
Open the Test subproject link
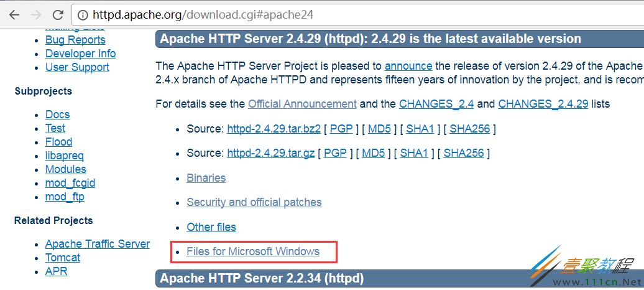point(55,128)
